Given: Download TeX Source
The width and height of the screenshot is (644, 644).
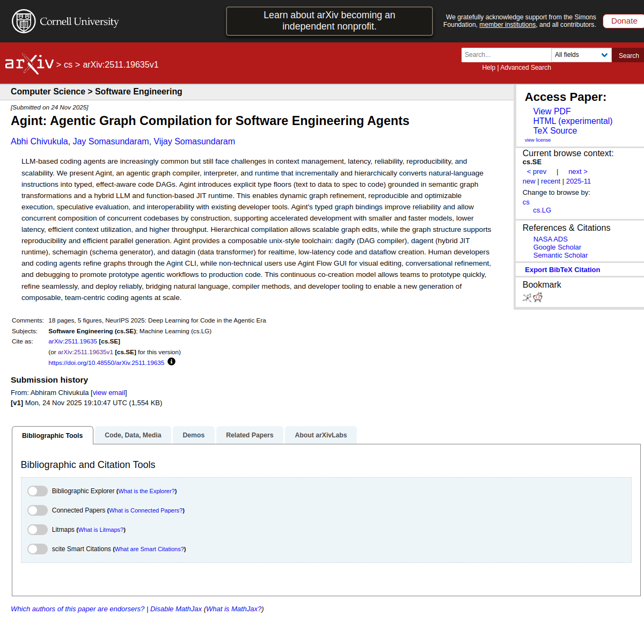Looking at the screenshot, I should click(x=555, y=130).
